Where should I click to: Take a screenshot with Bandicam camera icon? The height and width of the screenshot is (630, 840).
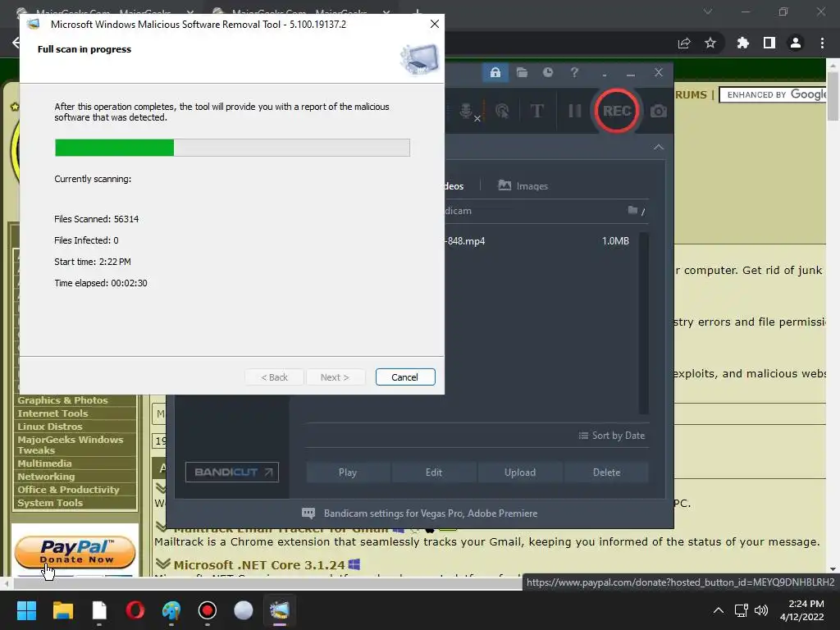pyautogui.click(x=659, y=111)
